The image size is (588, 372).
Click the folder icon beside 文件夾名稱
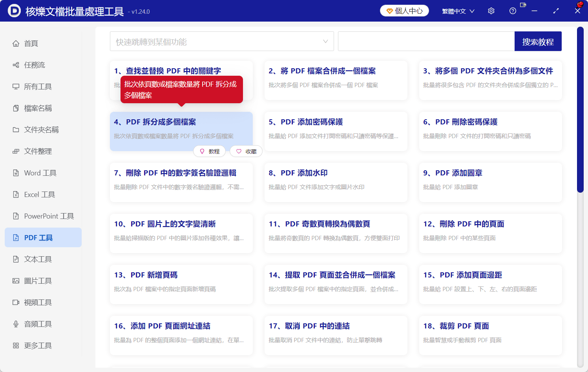coord(16,129)
